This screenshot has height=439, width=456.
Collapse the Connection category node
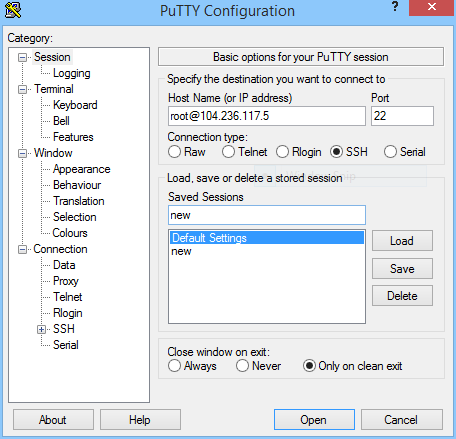click(x=22, y=249)
